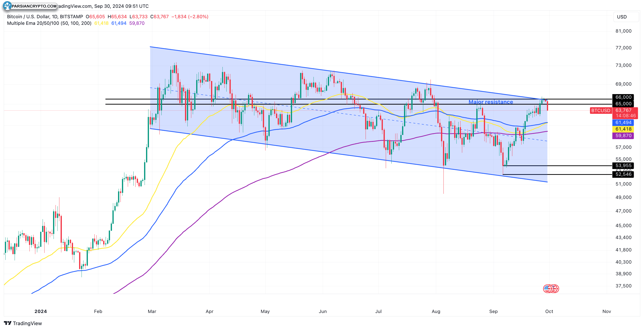This screenshot has height=330, width=644.
Task: Click the −1,834 (−2.80%) change value
Action: (x=190, y=17)
